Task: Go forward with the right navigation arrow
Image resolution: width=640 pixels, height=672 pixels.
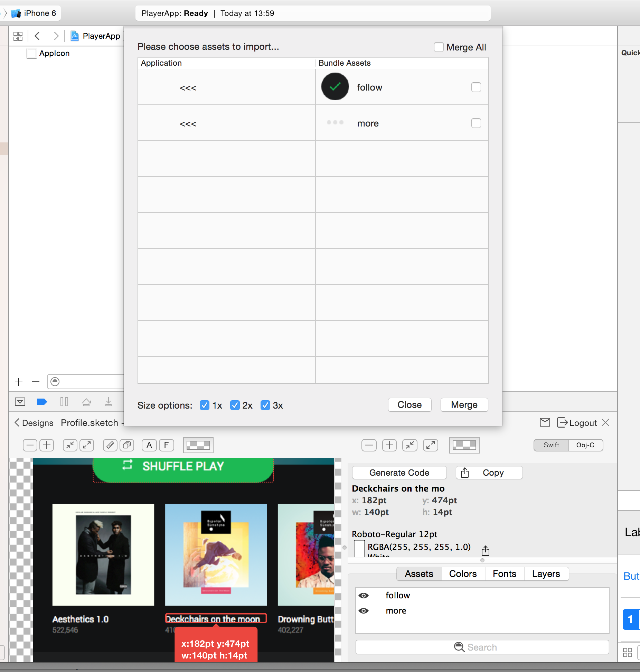Action: coord(56,36)
